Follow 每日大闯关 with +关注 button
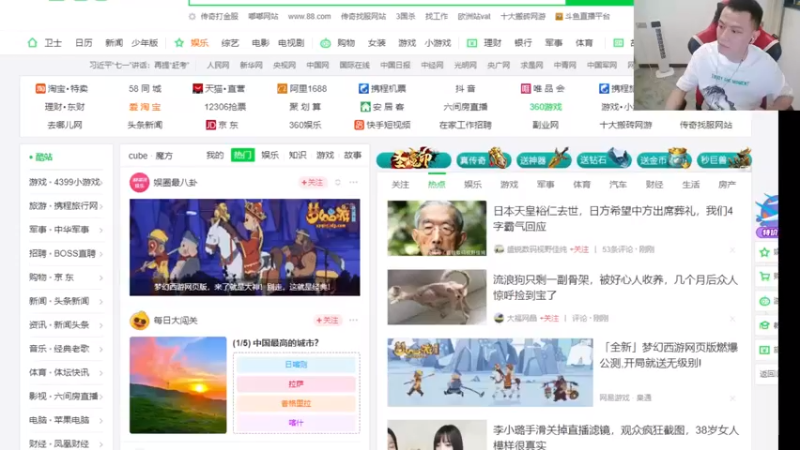800x450 pixels. [x=327, y=320]
